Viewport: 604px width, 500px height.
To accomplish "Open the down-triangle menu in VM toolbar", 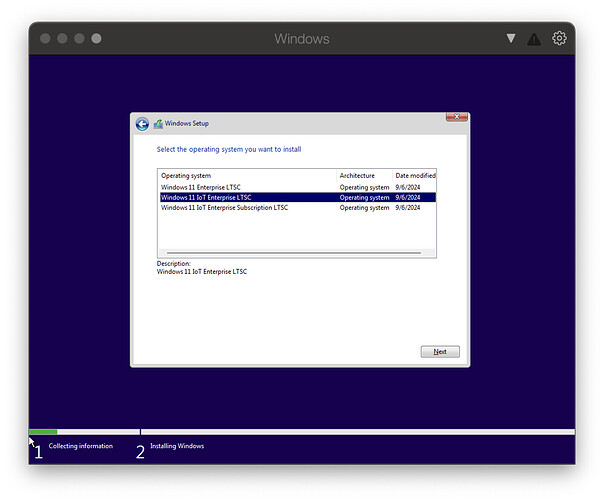I will coord(511,39).
